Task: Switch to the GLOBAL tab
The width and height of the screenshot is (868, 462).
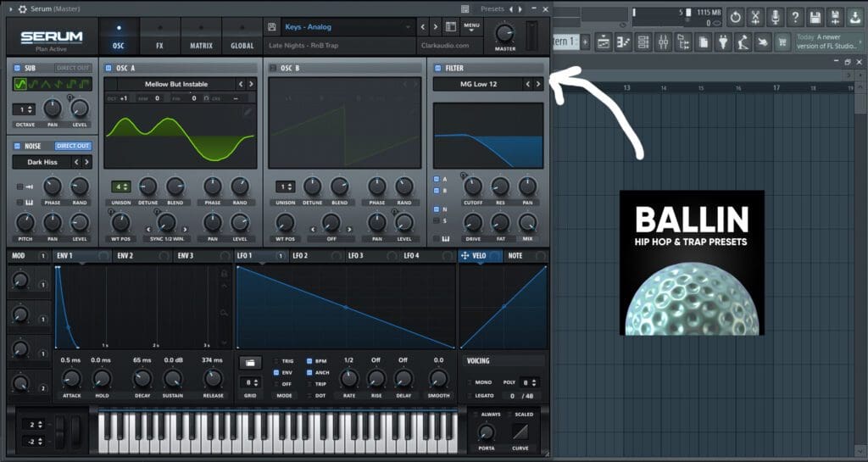Action: pos(242,36)
